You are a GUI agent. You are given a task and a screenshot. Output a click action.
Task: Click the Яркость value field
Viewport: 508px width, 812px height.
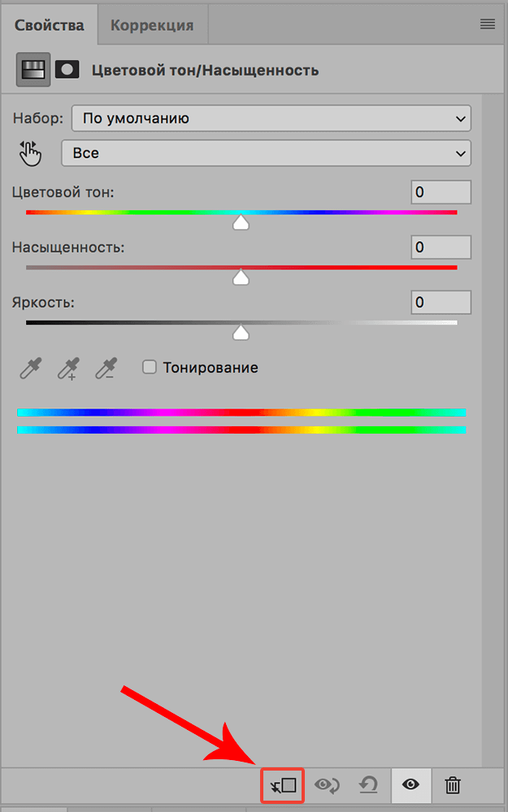coord(441,302)
